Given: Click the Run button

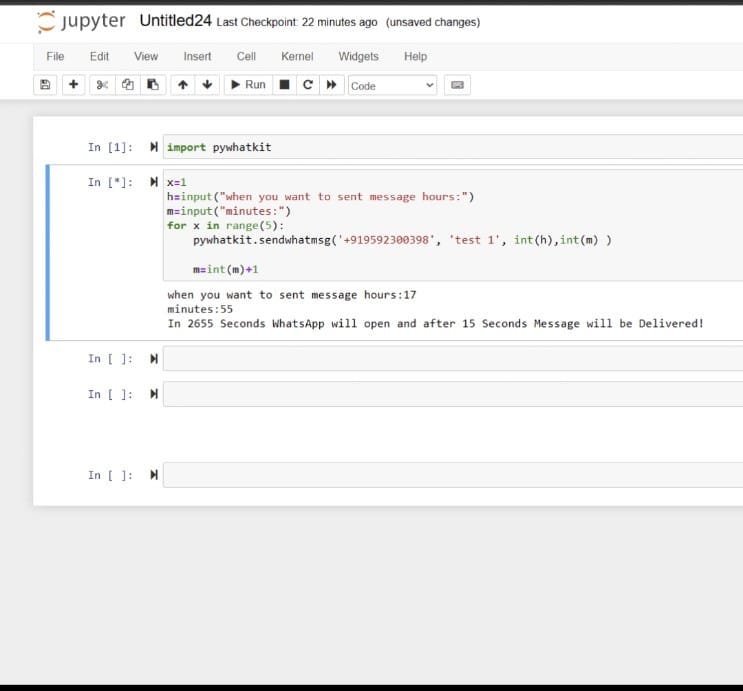Looking at the screenshot, I should [x=248, y=85].
